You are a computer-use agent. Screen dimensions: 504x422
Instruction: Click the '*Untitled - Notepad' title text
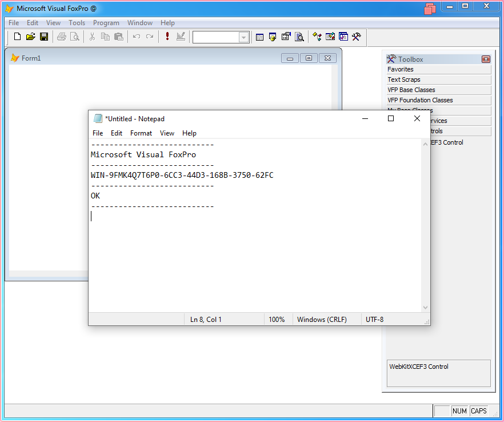click(135, 119)
